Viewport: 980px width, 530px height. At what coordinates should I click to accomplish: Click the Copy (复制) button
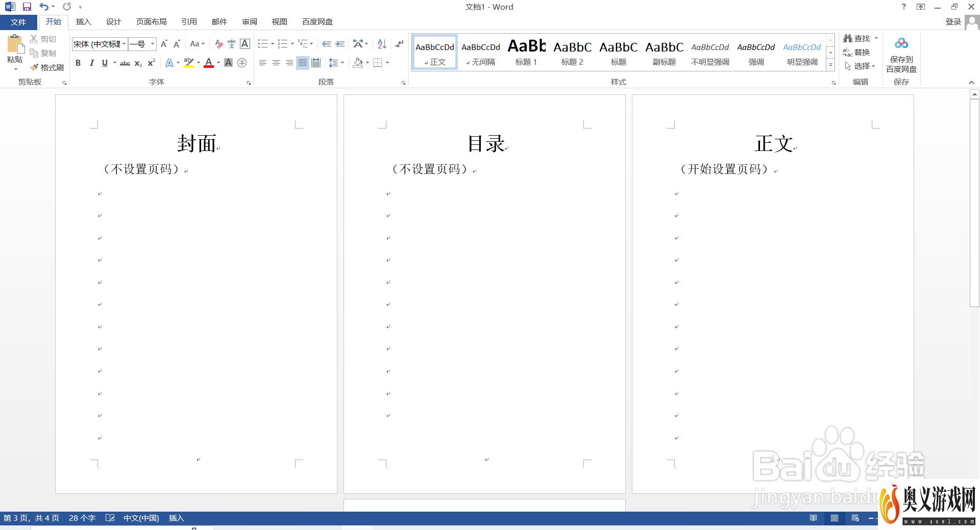point(43,53)
